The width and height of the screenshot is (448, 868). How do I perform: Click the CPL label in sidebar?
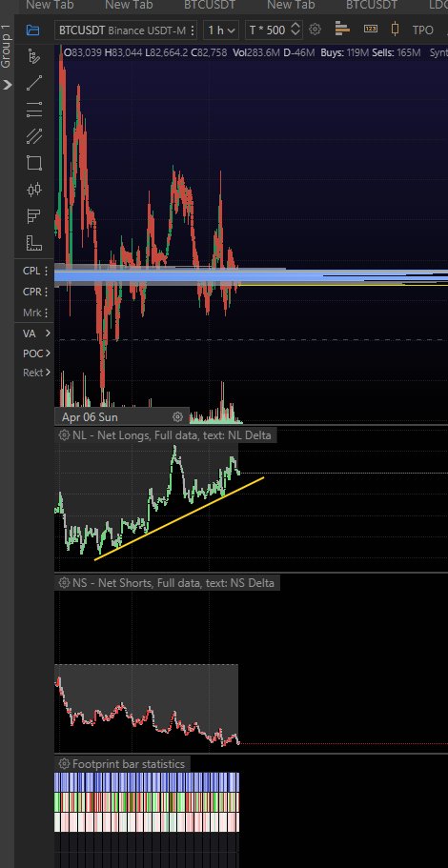pyautogui.click(x=31, y=272)
